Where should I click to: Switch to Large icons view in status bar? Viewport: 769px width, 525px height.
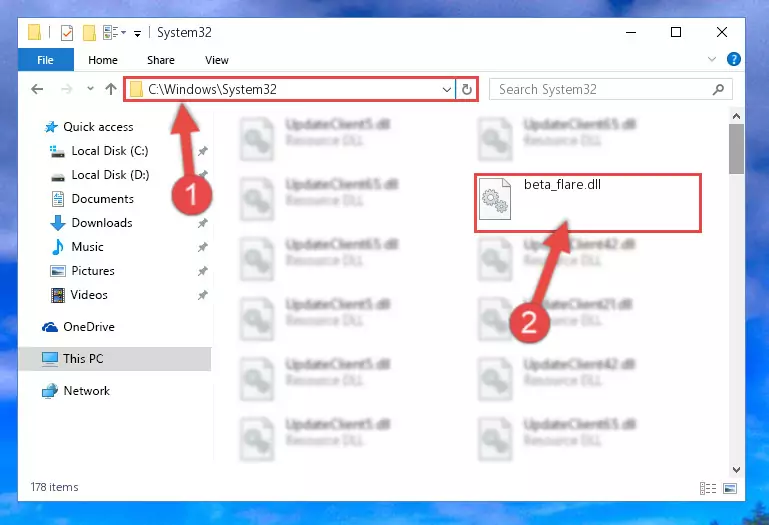(x=730, y=489)
